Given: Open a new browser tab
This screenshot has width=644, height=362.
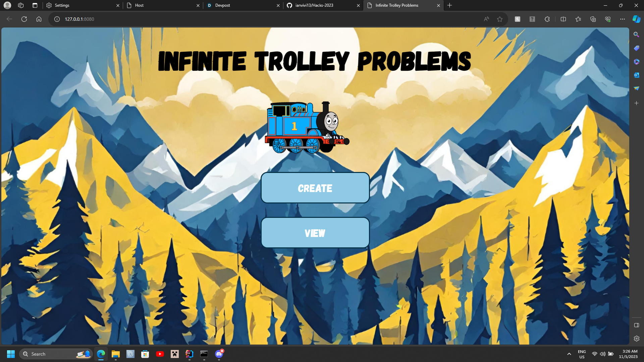Looking at the screenshot, I should coord(450,5).
